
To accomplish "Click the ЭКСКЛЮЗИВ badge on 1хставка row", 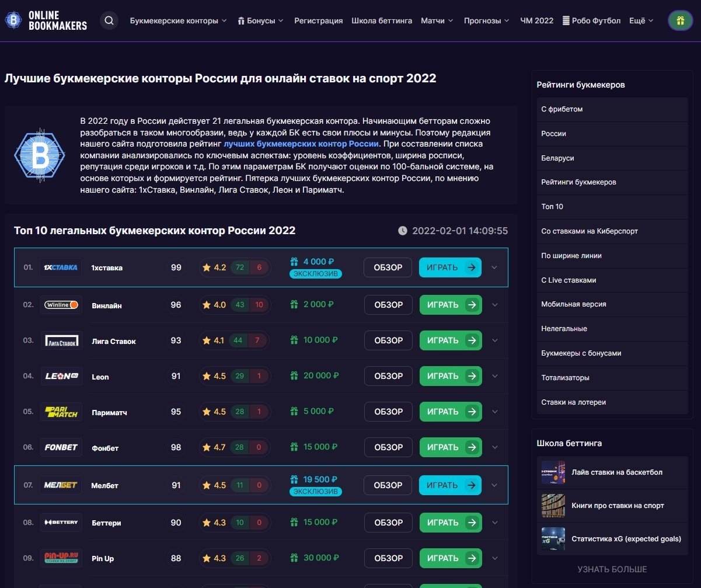I will [x=316, y=274].
